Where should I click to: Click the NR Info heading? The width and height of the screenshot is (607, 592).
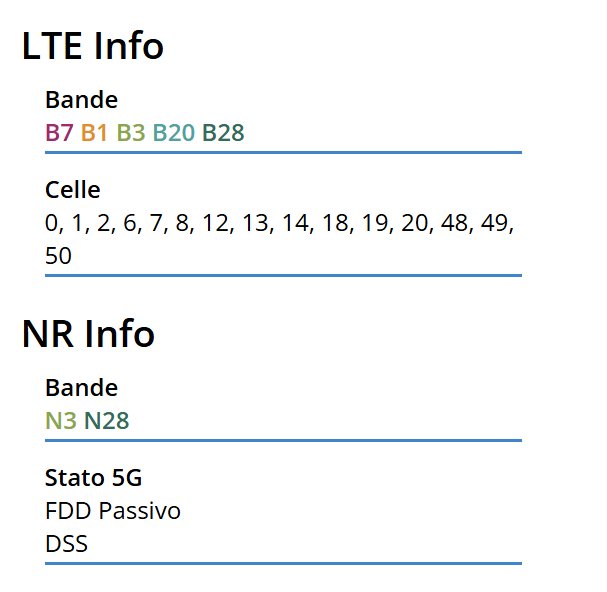(88, 334)
